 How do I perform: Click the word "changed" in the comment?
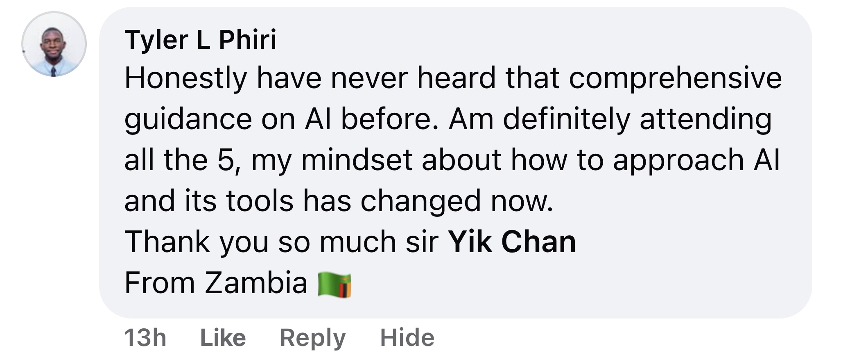point(420,201)
